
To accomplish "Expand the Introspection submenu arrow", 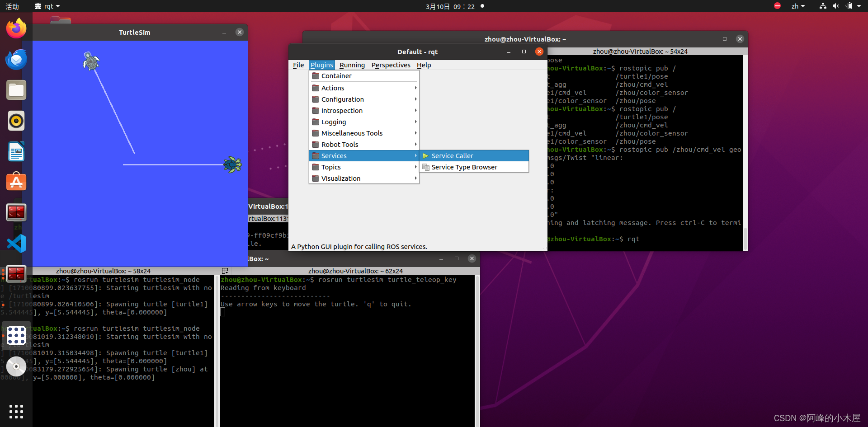I will pos(415,110).
